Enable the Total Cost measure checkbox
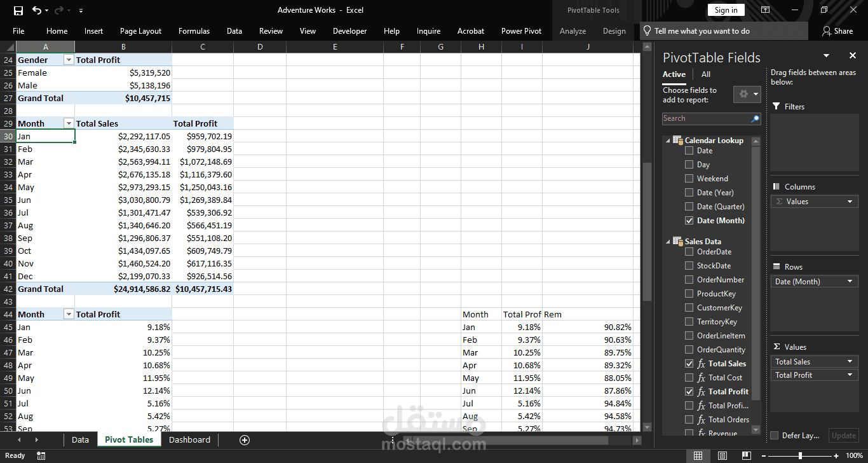The height and width of the screenshot is (463, 868). (x=689, y=378)
